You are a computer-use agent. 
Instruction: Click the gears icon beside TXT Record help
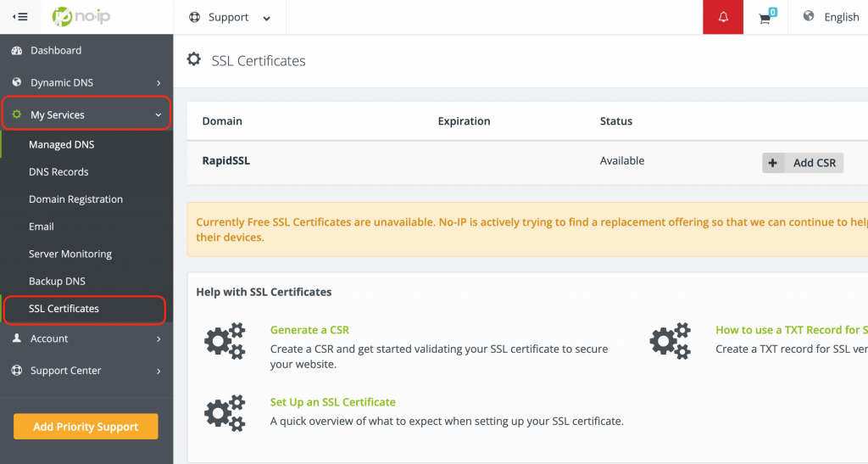point(670,341)
